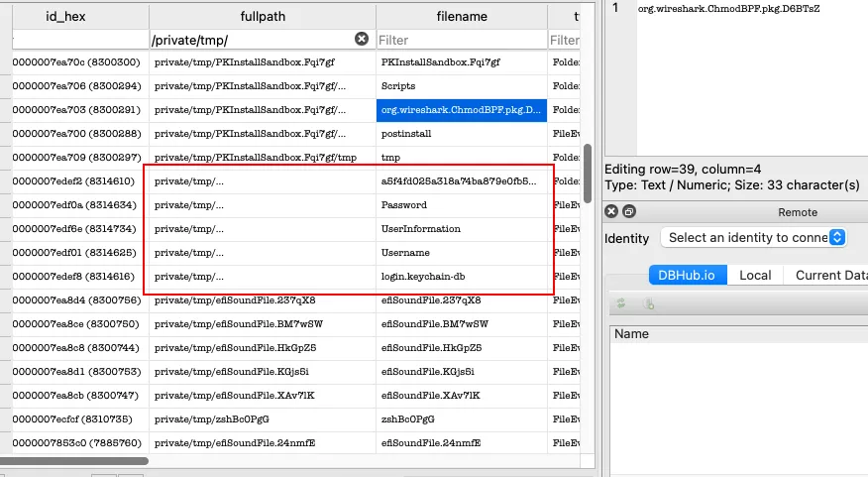
Task: Select the tmp filename cell
Action: 462,158
